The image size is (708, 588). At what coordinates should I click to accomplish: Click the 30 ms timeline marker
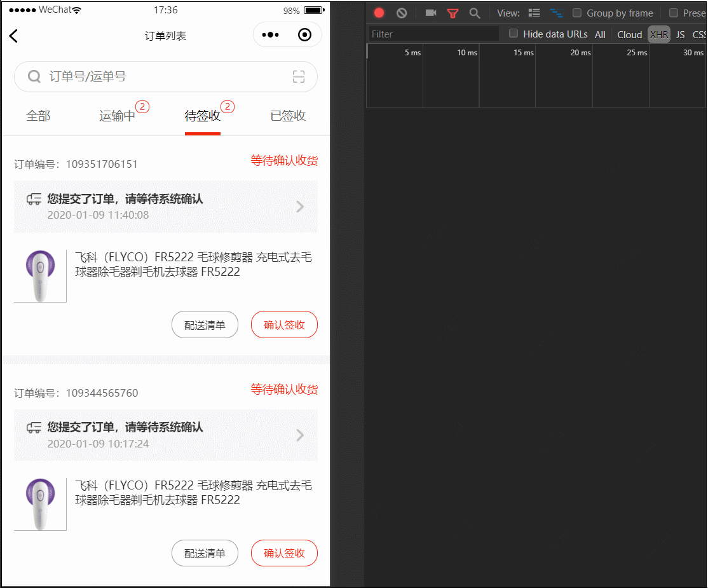click(693, 53)
